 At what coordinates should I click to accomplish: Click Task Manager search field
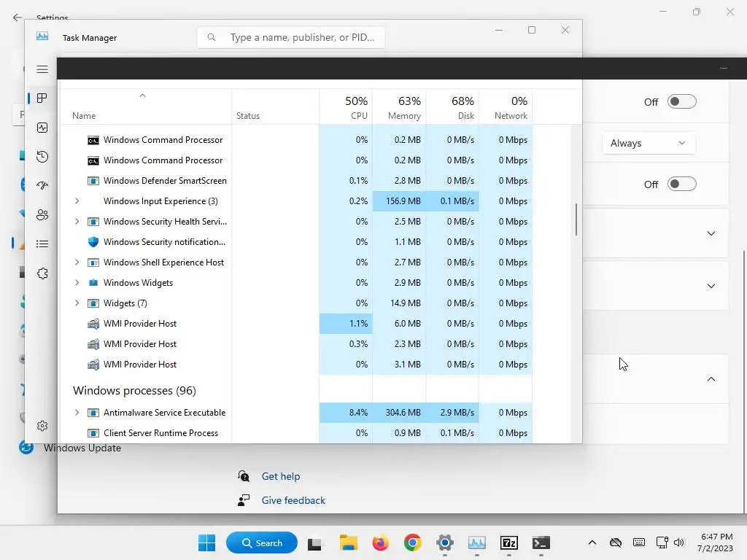coord(291,37)
